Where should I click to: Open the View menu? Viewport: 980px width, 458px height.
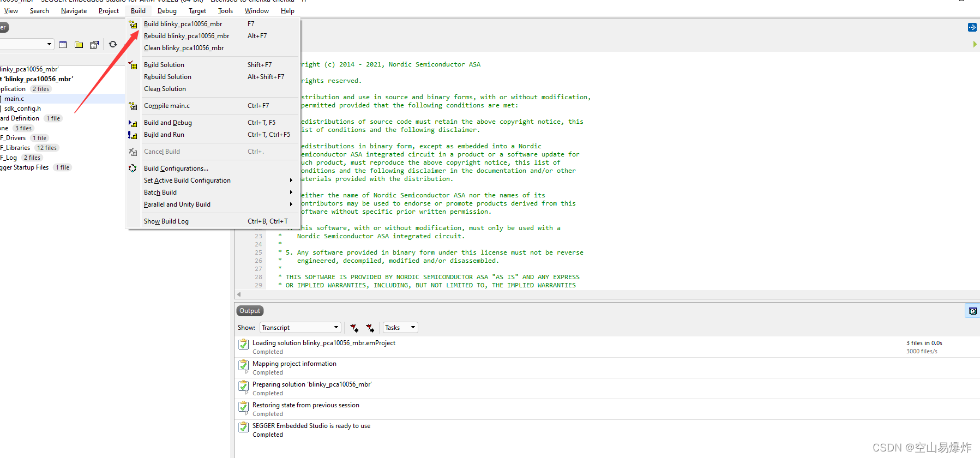11,11
